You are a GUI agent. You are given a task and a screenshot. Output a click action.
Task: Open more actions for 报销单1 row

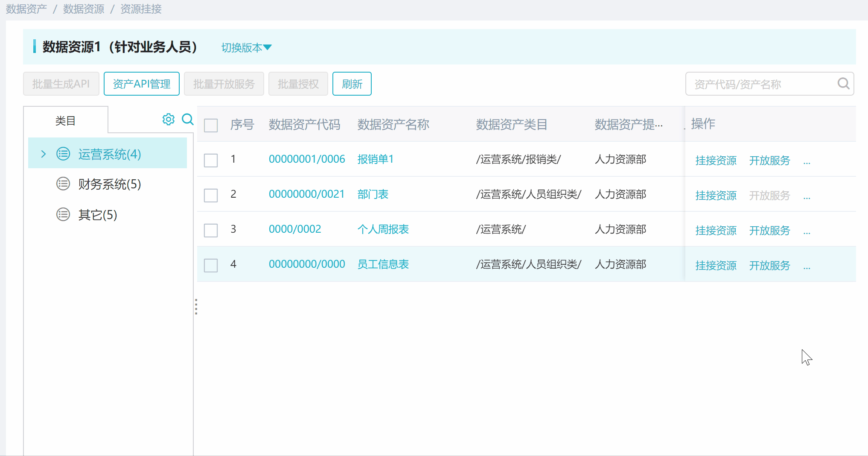(x=807, y=162)
